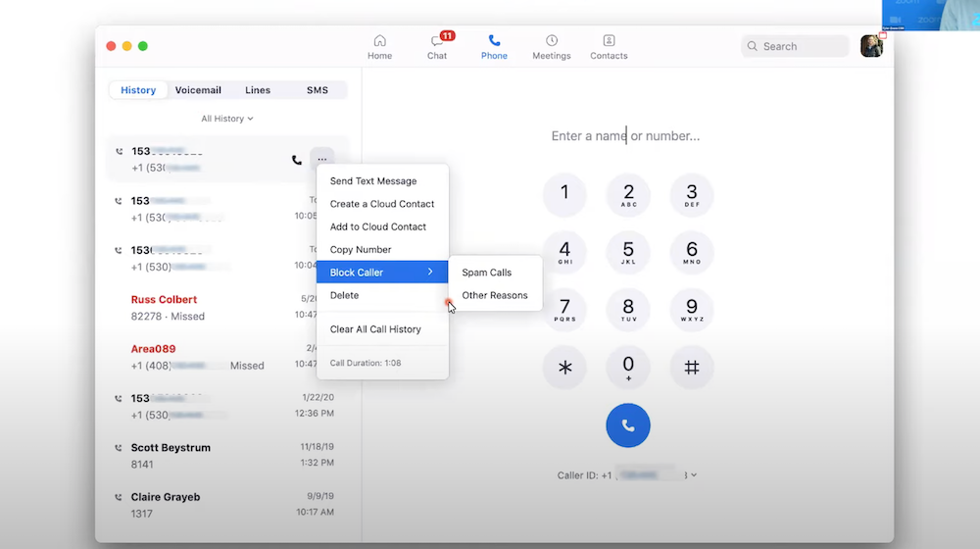The image size is (980, 549).
Task: Dial keypad digit 2 ABC
Action: pyautogui.click(x=628, y=194)
